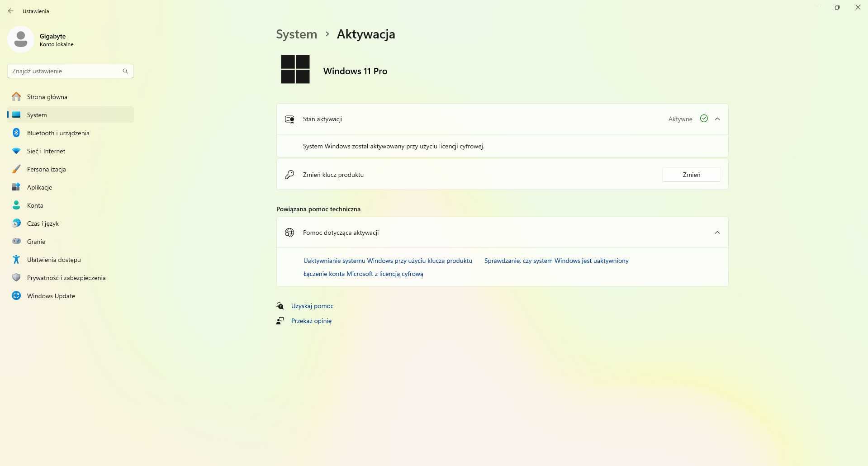
Task: Click the product key icon
Action: pos(289,175)
